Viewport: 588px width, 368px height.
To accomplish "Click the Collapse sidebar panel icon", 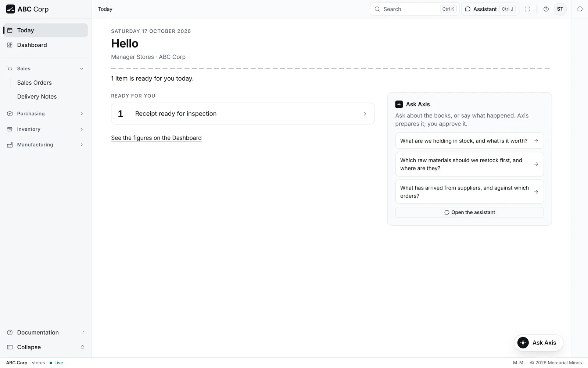I will coord(10,347).
